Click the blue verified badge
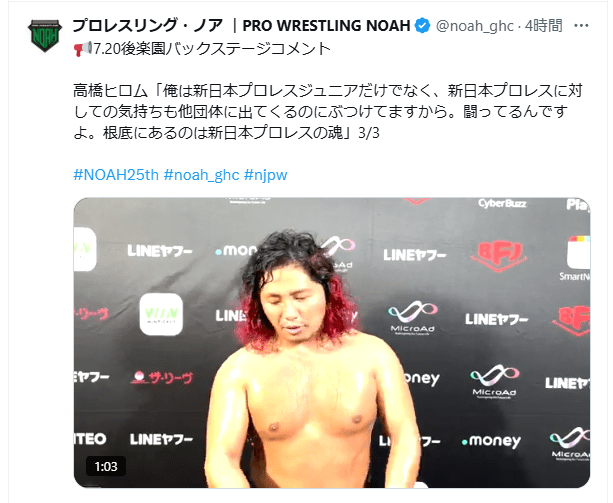This screenshot has height=503, width=613. [x=422, y=26]
